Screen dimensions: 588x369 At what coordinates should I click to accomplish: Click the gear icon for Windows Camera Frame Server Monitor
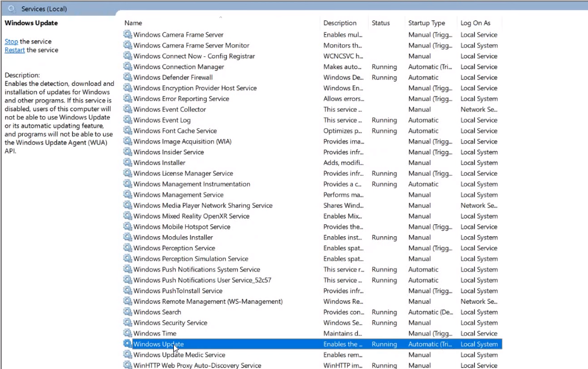coord(128,45)
